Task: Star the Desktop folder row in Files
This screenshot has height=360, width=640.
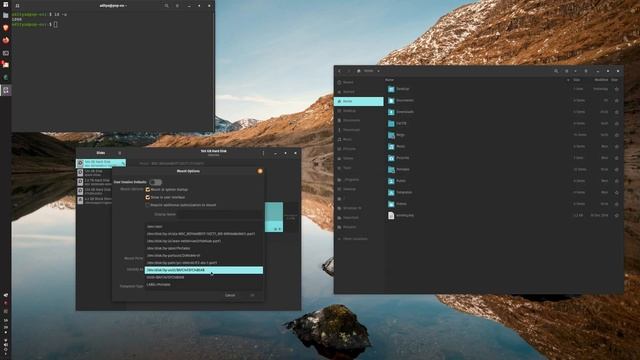Action: 616,89
